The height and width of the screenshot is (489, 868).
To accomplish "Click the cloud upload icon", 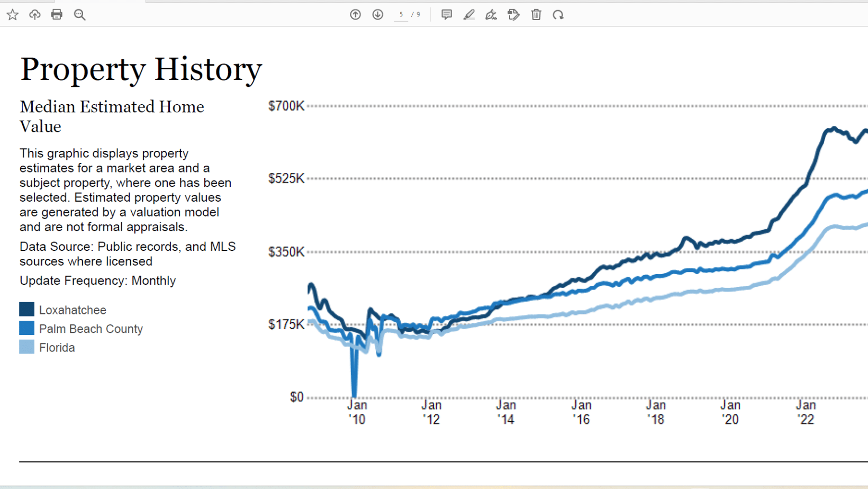I will [x=35, y=15].
